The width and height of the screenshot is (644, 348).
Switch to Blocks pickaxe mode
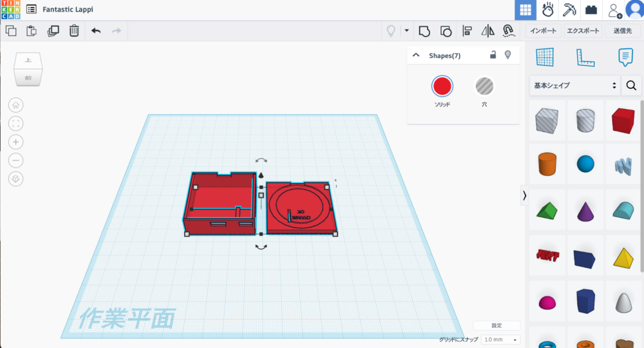(569, 10)
